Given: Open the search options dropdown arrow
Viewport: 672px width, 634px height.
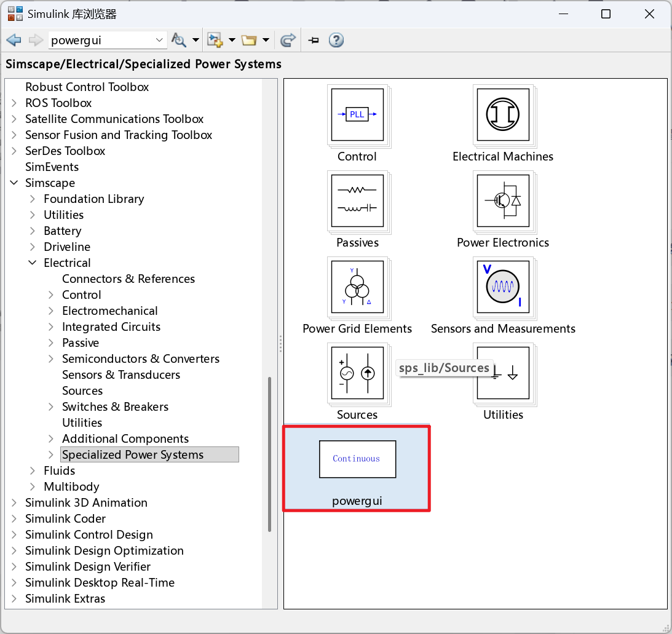Looking at the screenshot, I should 196,41.
